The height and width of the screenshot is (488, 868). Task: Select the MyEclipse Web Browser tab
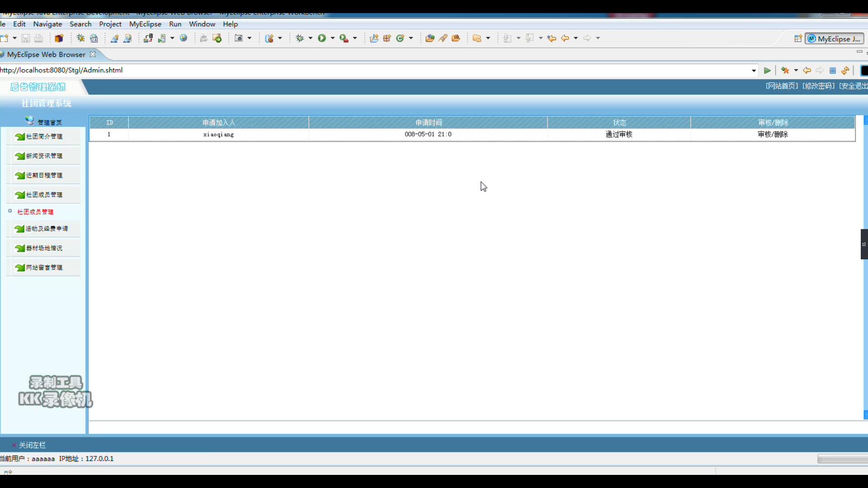[x=46, y=54]
